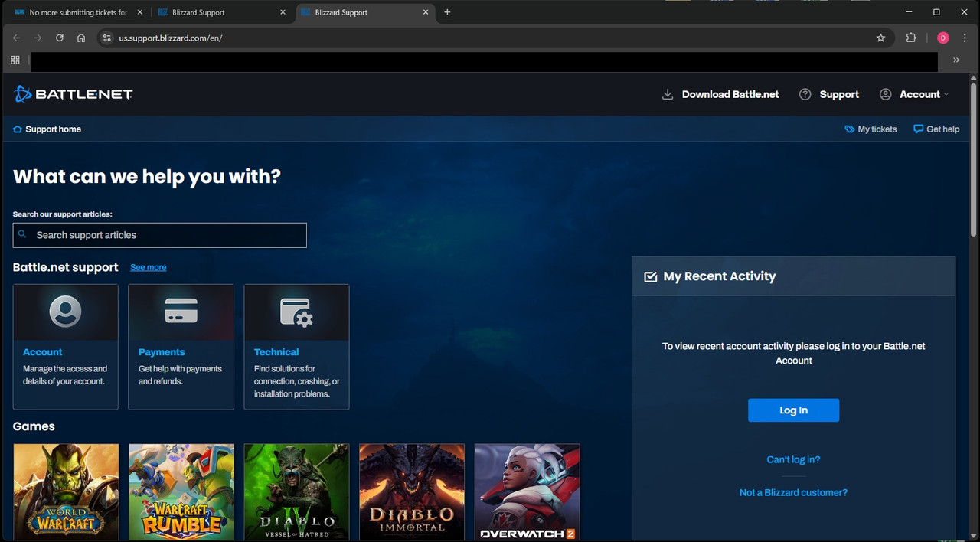Click the Payments credit card icon
Image resolution: width=980 pixels, height=542 pixels.
tap(181, 311)
